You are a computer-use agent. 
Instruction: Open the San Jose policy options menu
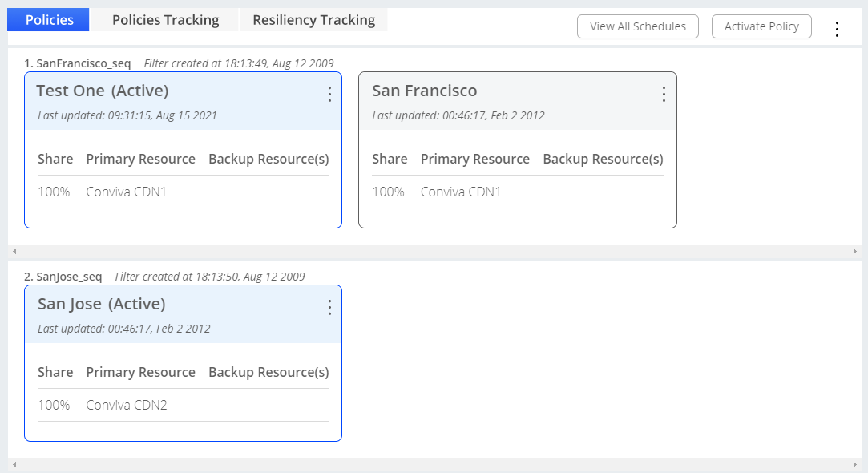[x=329, y=308]
